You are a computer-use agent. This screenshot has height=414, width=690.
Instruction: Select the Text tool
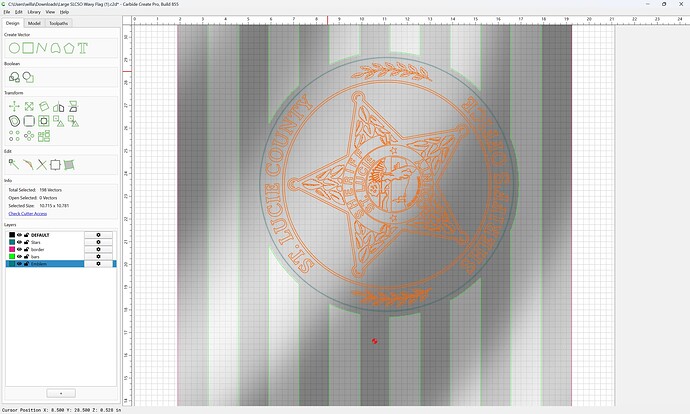[83, 48]
